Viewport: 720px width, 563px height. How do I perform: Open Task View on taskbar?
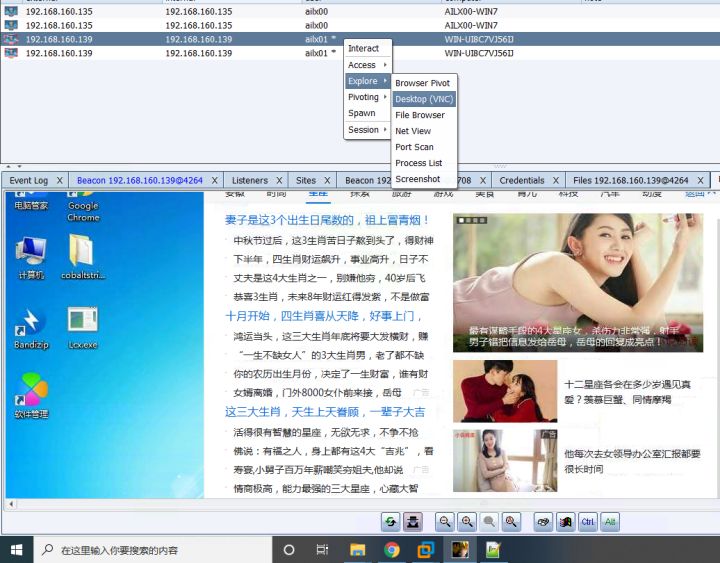[322, 550]
